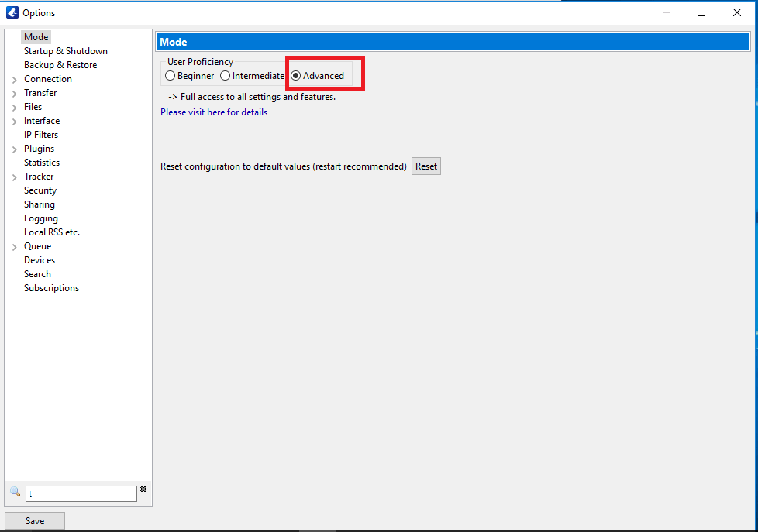This screenshot has width=758, height=532.
Task: Maximize the Options window
Action: tap(701, 12)
